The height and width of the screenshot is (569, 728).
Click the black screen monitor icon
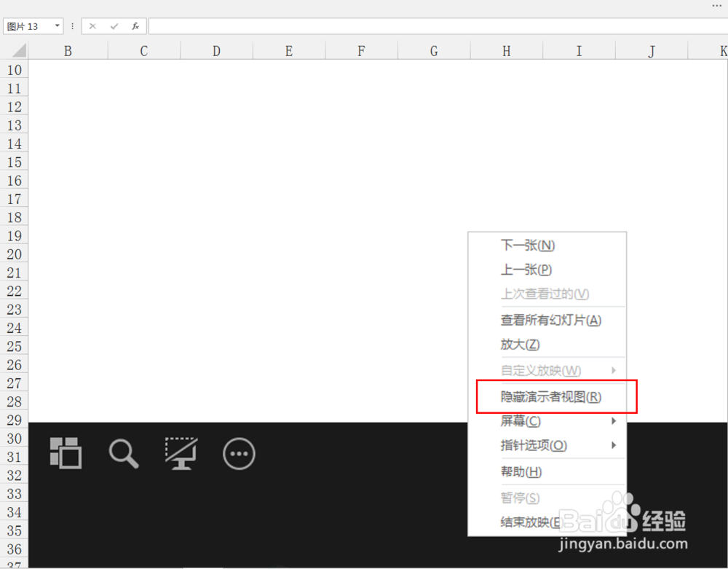pos(181,453)
